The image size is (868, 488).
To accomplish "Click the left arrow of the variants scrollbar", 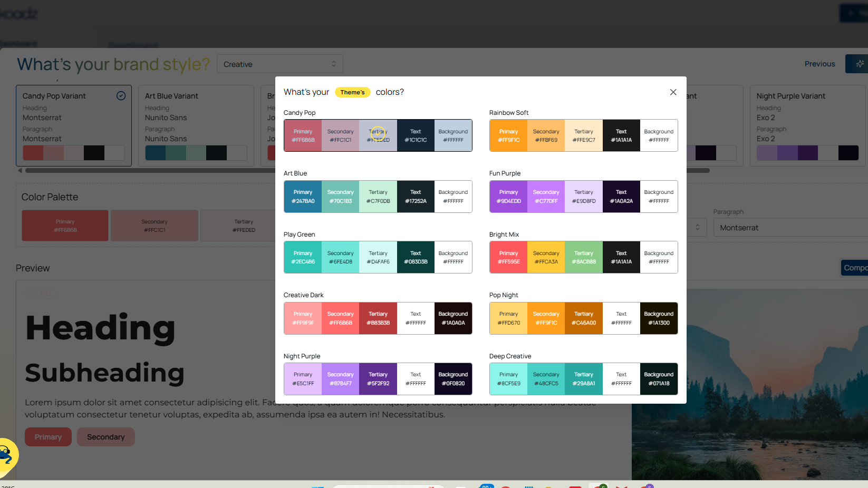I will tap(20, 170).
